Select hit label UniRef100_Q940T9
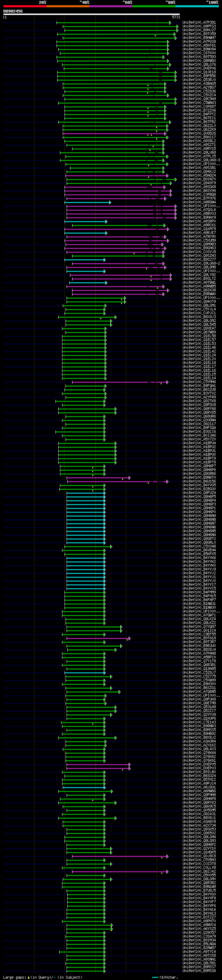The height and width of the screenshot is (980, 222). [199, 302]
